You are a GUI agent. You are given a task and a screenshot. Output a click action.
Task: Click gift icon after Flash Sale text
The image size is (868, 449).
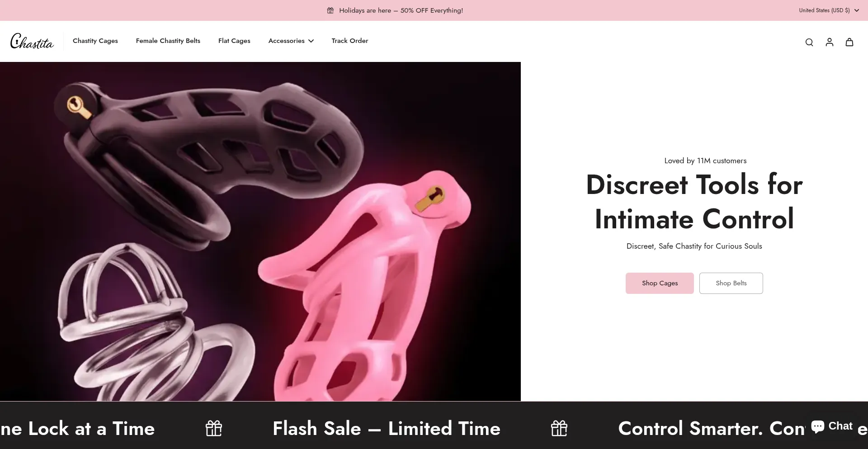(x=559, y=428)
